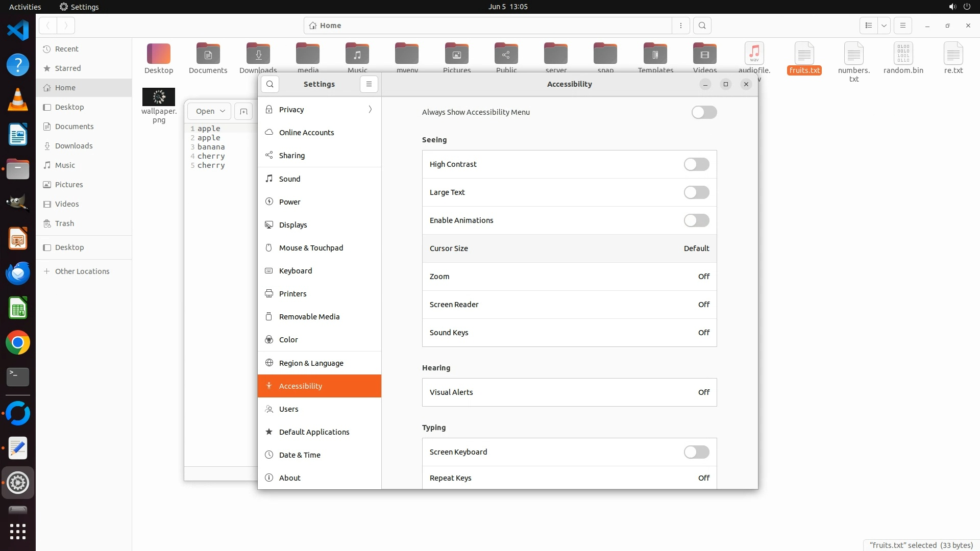Image resolution: width=980 pixels, height=551 pixels.
Task: Toggle the Screen Keyboard switch
Action: click(696, 452)
